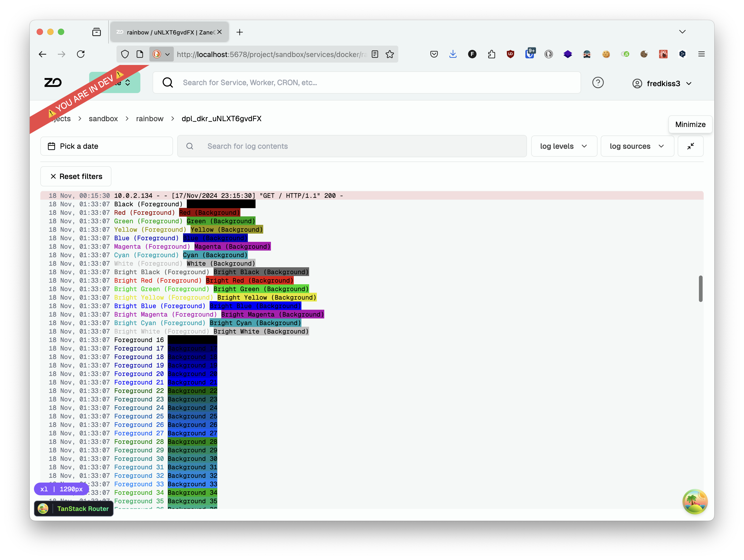
Task: Expand the log sources dropdown
Action: tap(637, 146)
